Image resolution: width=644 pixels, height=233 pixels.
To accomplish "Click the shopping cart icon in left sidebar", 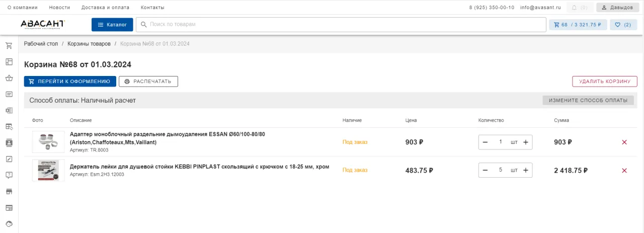I will click(x=9, y=46).
